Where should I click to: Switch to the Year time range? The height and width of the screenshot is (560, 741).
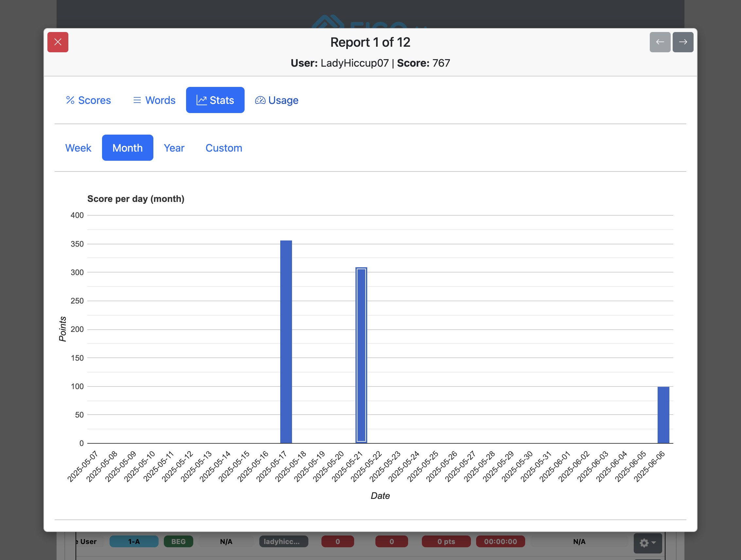(174, 148)
